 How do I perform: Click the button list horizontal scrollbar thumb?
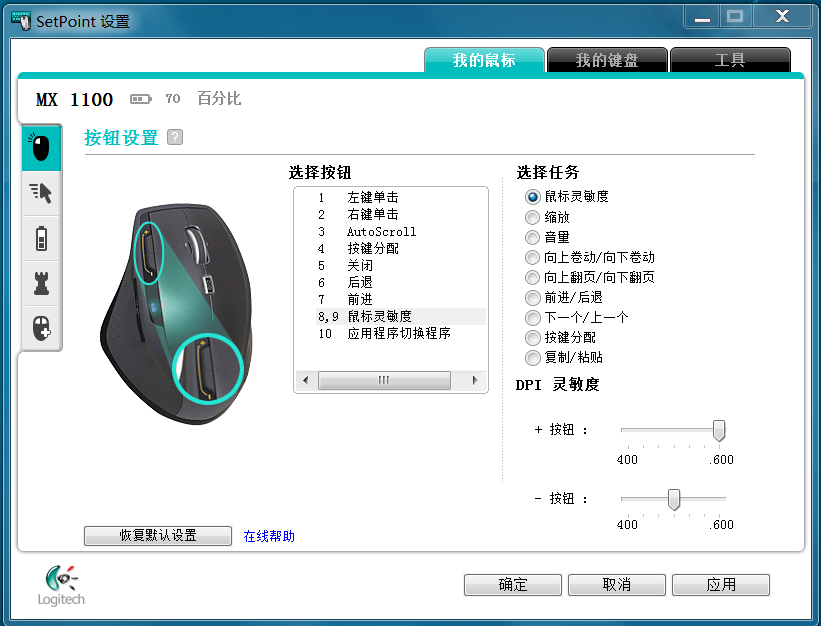point(384,380)
